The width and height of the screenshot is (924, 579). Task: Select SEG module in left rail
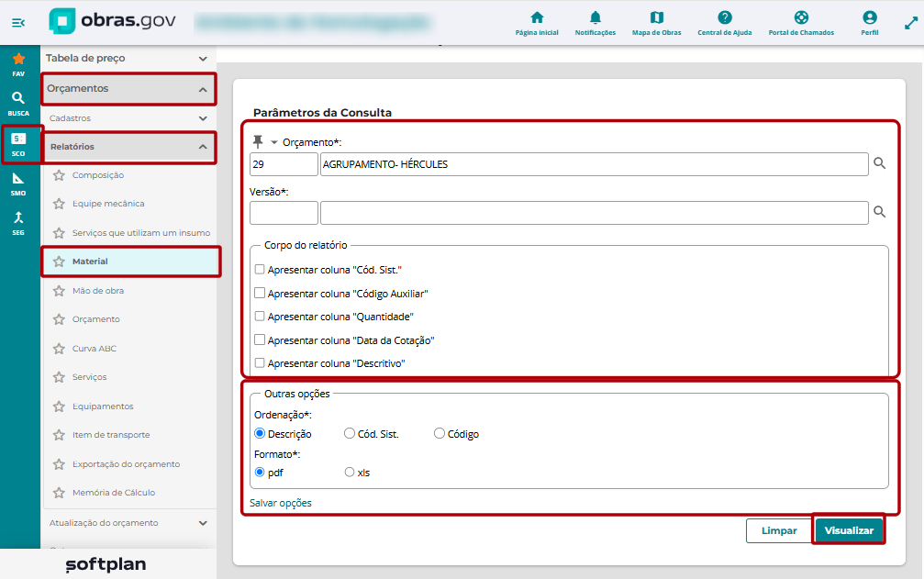pos(19,223)
